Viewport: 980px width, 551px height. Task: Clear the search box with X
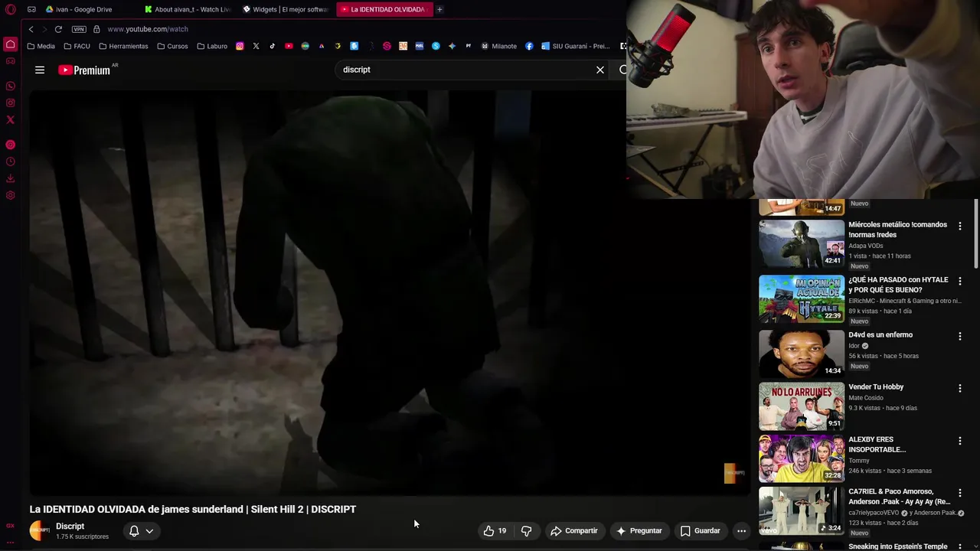pos(600,70)
